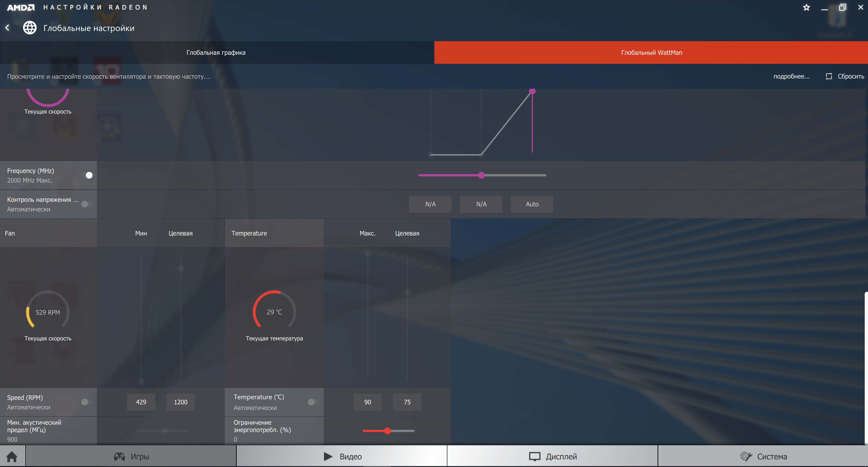This screenshot has width=868, height=467.
Task: Click the power limit slider handle
Action: click(x=387, y=431)
